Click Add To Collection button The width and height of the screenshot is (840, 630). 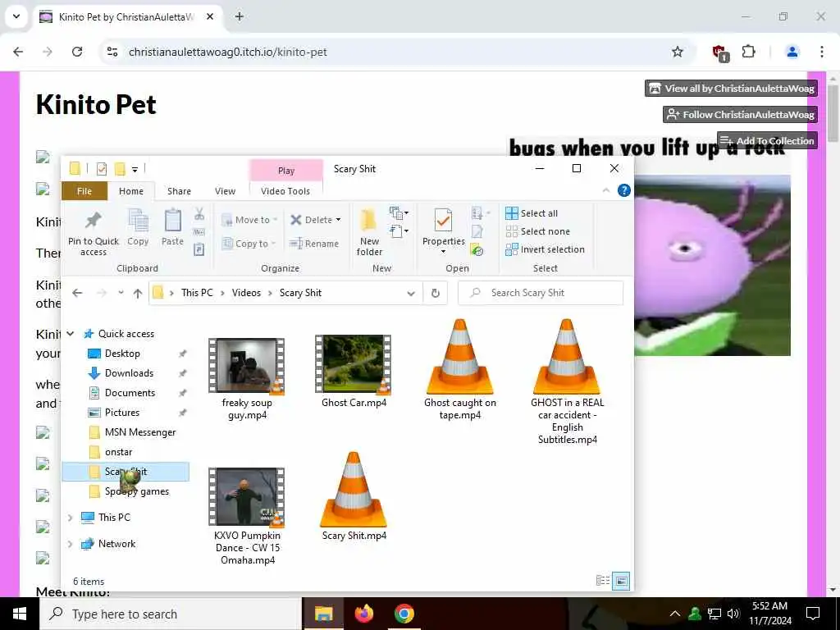point(767,141)
